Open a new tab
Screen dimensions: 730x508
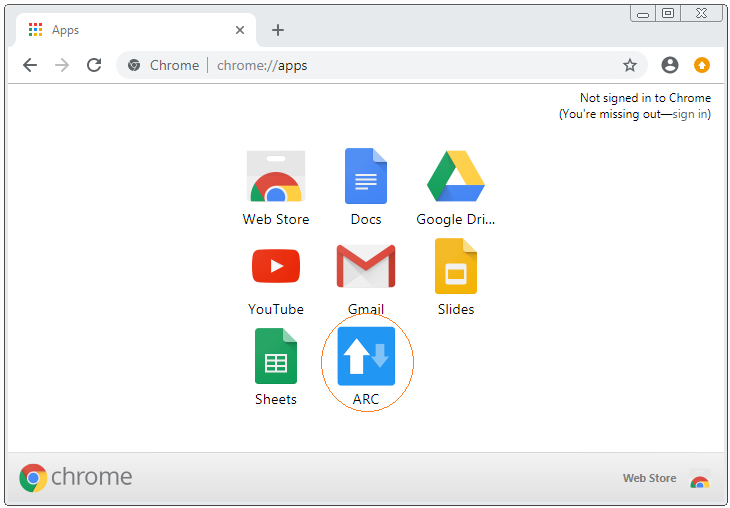[278, 30]
